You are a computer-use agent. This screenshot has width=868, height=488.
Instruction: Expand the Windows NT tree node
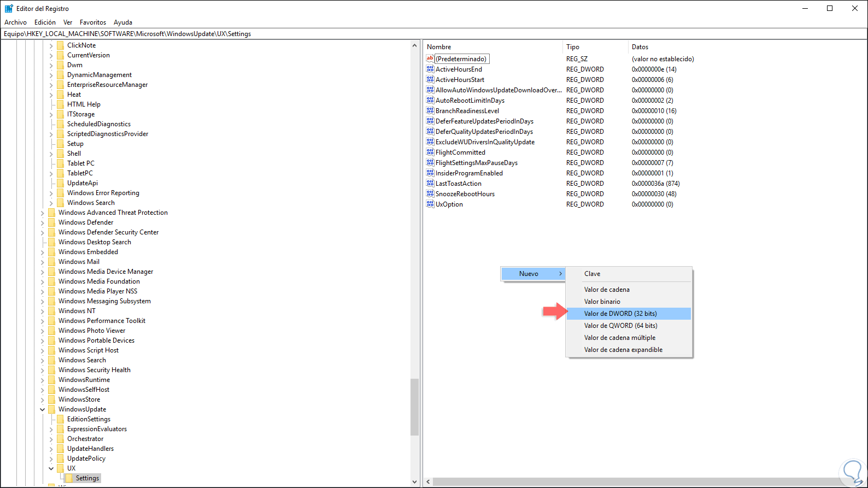(43, 311)
